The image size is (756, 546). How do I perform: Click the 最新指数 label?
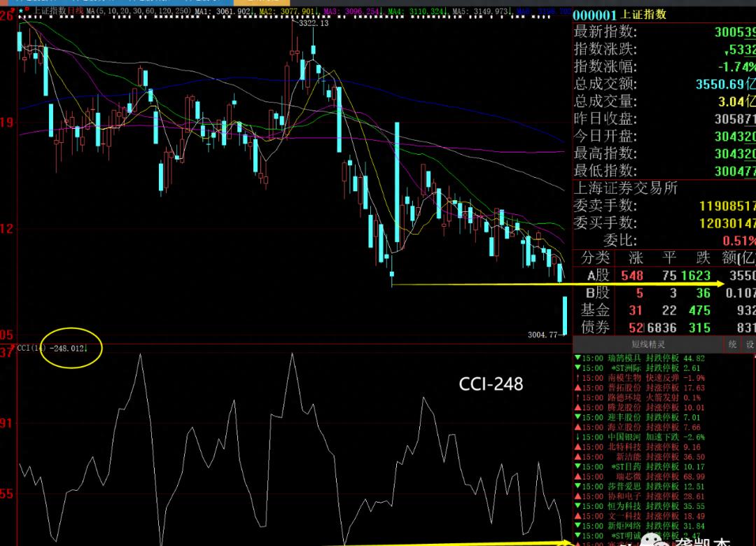[605, 31]
